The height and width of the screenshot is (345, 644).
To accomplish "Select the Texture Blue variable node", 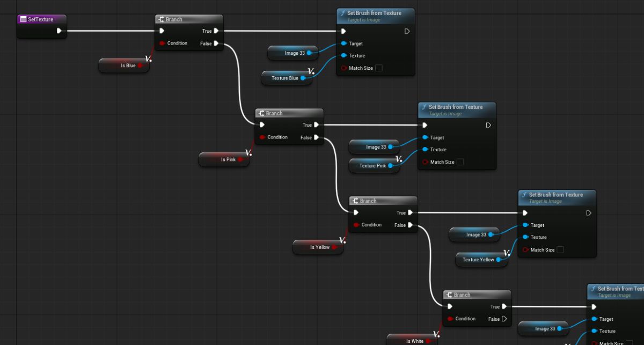I will pos(282,78).
